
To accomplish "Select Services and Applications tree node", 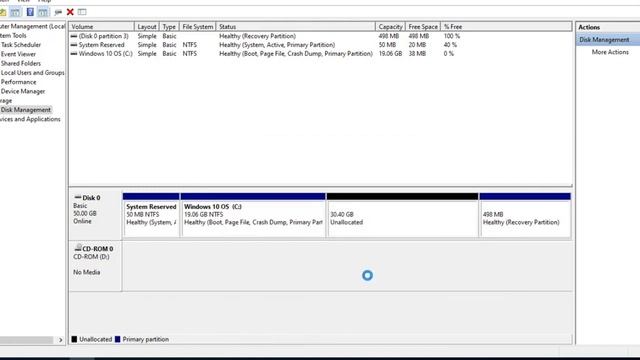I will tap(30, 119).
